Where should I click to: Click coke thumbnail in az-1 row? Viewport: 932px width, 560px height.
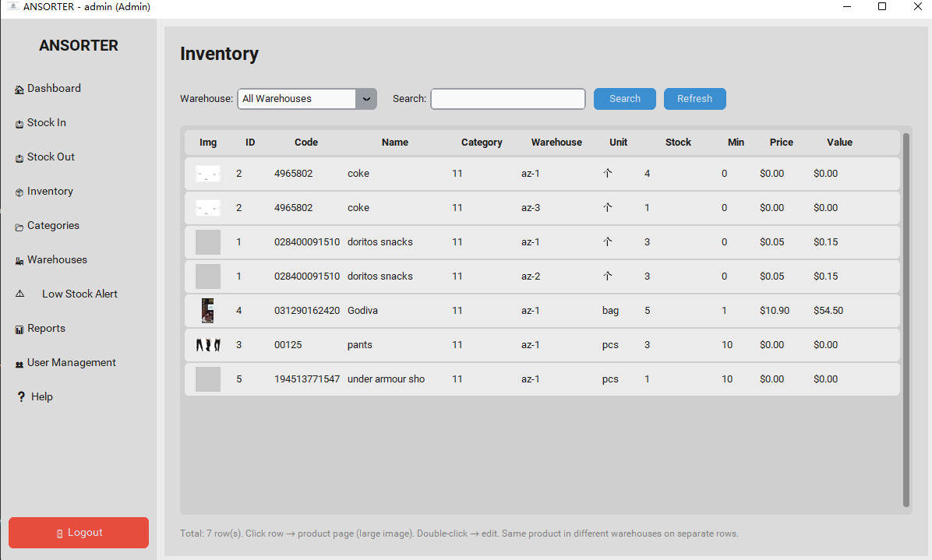pos(208,174)
